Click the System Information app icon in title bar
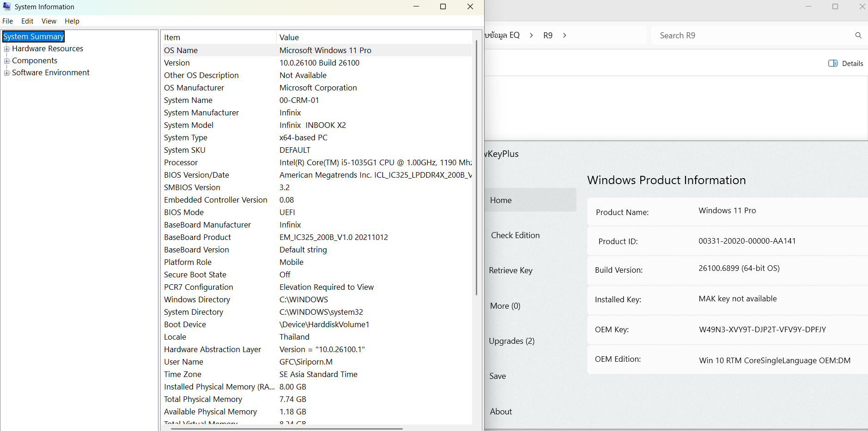The height and width of the screenshot is (431, 868). [7, 6]
